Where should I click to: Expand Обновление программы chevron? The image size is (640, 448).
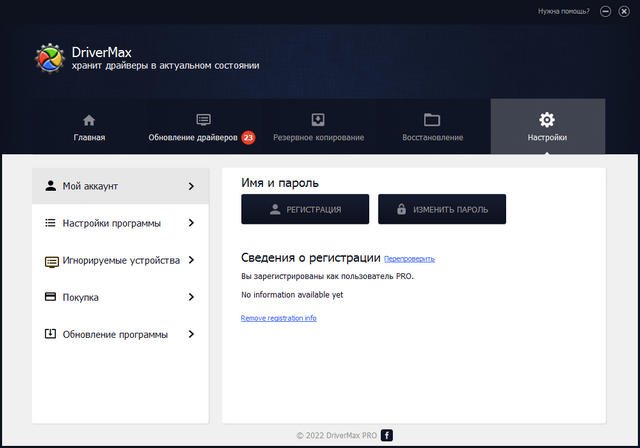click(191, 334)
